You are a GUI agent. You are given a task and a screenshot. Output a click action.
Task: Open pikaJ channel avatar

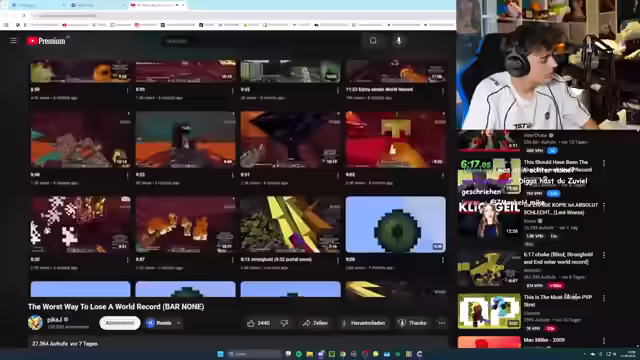[x=35, y=323]
